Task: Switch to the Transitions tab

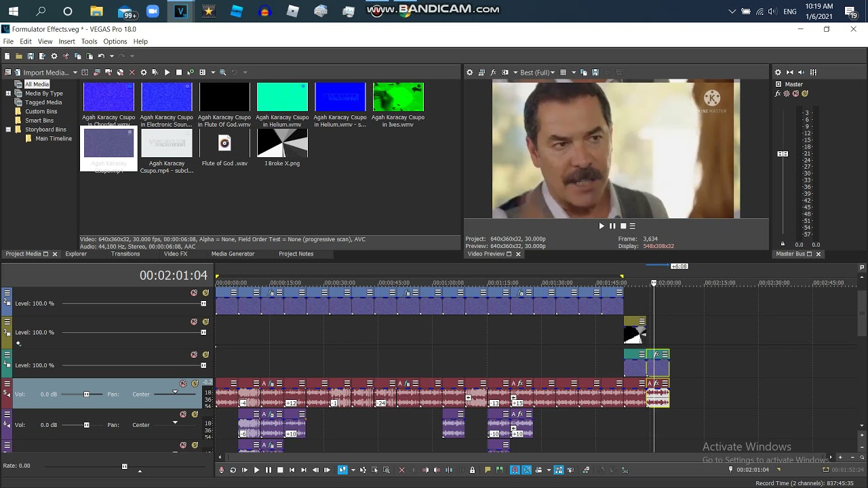Action: [x=125, y=253]
